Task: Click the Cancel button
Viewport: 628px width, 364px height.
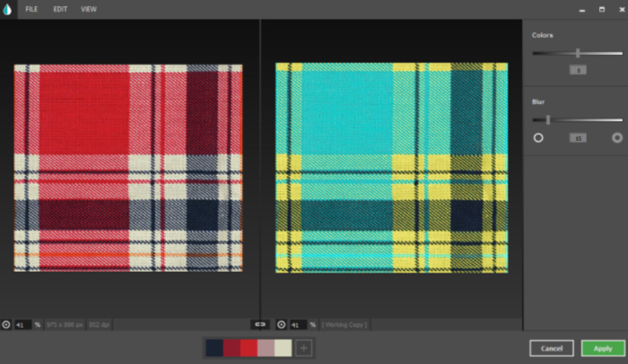Action: pyautogui.click(x=552, y=349)
